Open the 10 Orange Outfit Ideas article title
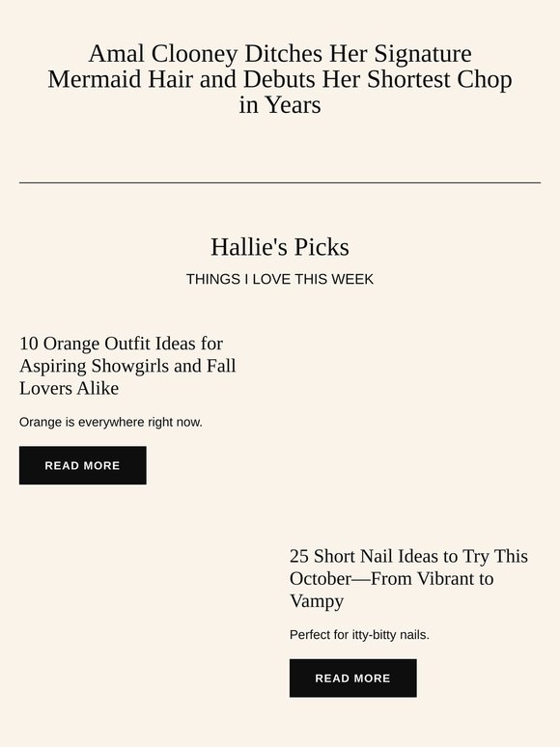This screenshot has width=560, height=747. tap(127, 366)
